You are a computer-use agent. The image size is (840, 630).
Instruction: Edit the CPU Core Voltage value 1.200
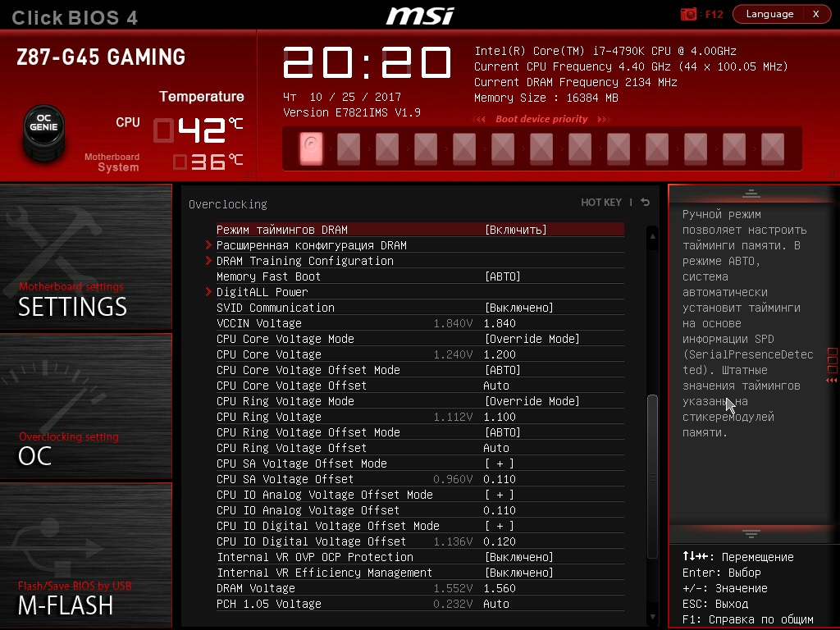(x=500, y=354)
